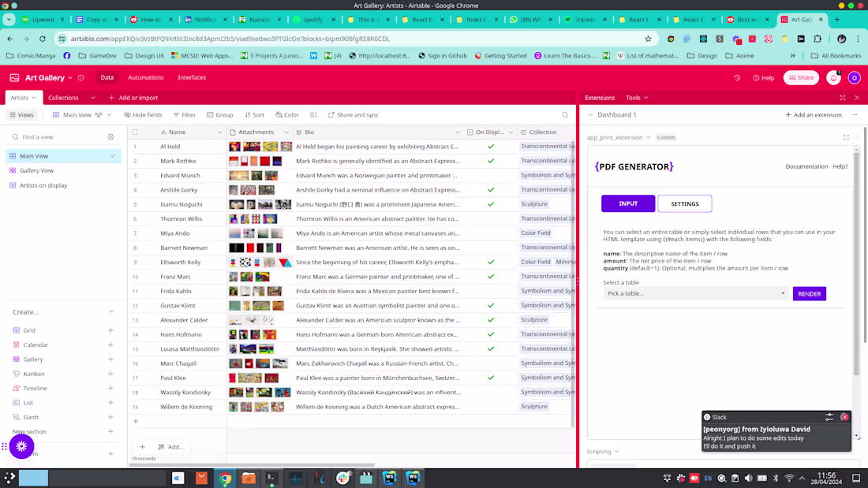Open base history clock icon
The height and width of the screenshot is (488, 868).
point(737,78)
